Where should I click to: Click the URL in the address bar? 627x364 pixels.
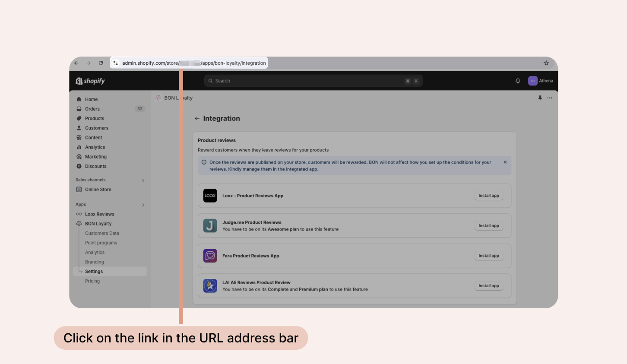[194, 63]
